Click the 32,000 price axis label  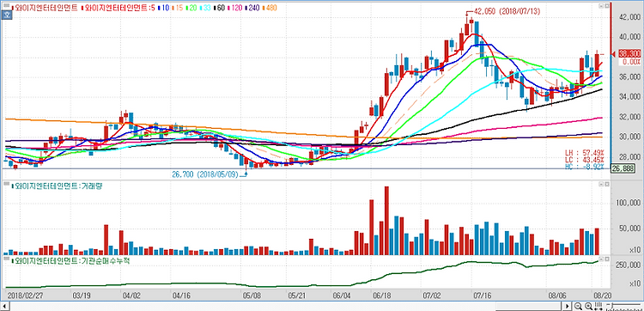pos(630,117)
